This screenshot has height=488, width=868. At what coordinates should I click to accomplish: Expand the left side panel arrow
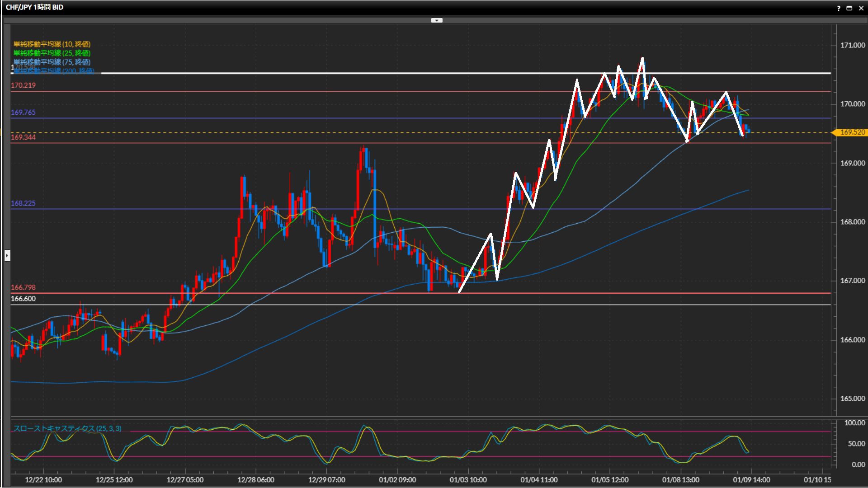click(x=7, y=256)
